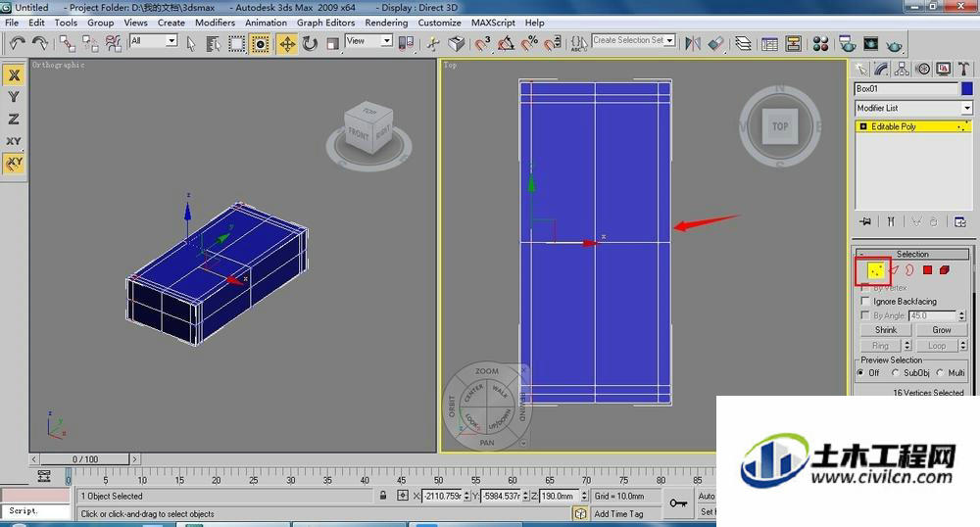Enable the Ignore Backfacing checkbox
The image size is (980, 527).
point(865,301)
